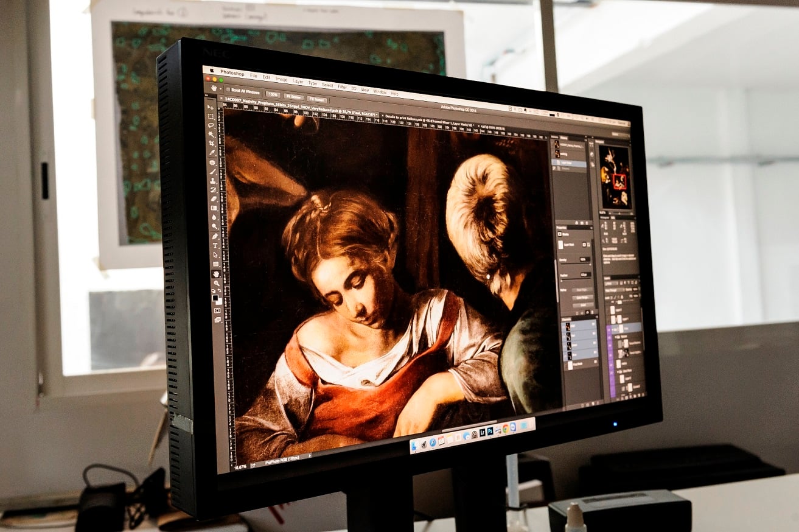The height and width of the screenshot is (532, 799).
Task: Select the Move tool
Action: pos(210,107)
